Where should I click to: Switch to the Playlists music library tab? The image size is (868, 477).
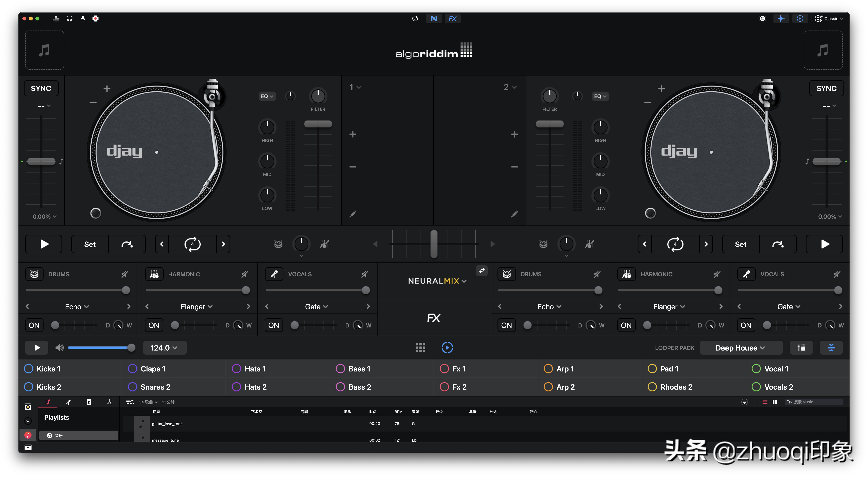click(x=48, y=402)
